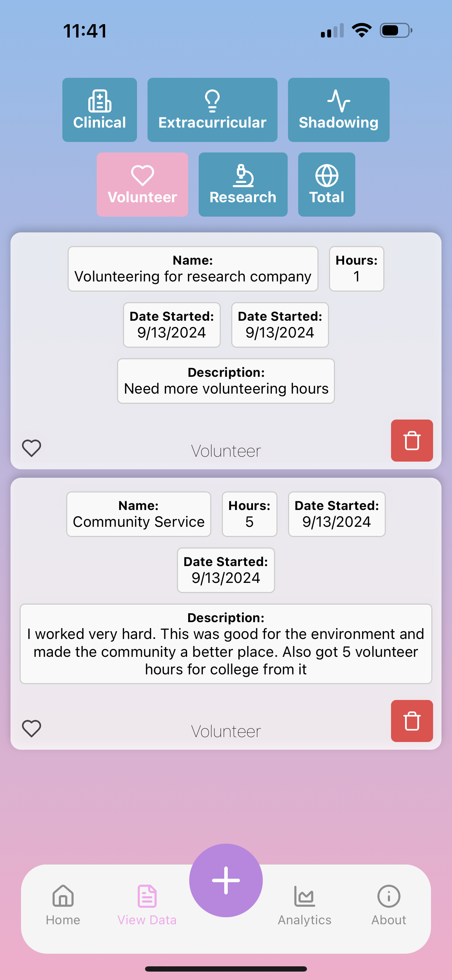Open the Home tab
Screen dimensions: 452x980
pos(63,905)
